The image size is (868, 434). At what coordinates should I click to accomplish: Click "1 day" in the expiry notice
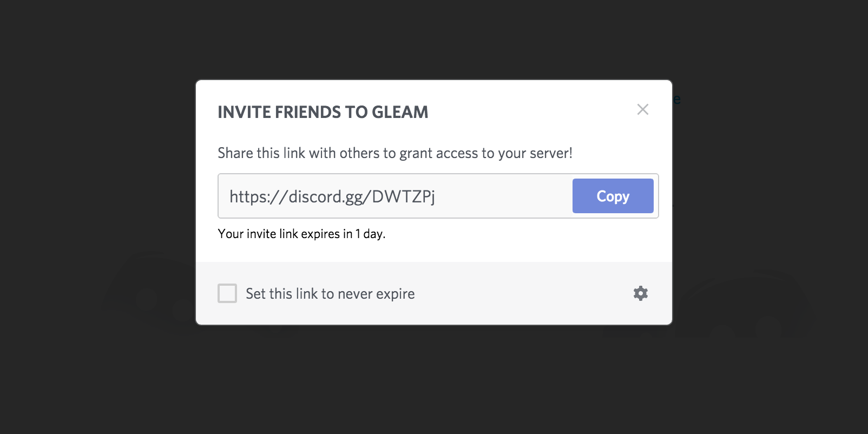[x=369, y=234]
